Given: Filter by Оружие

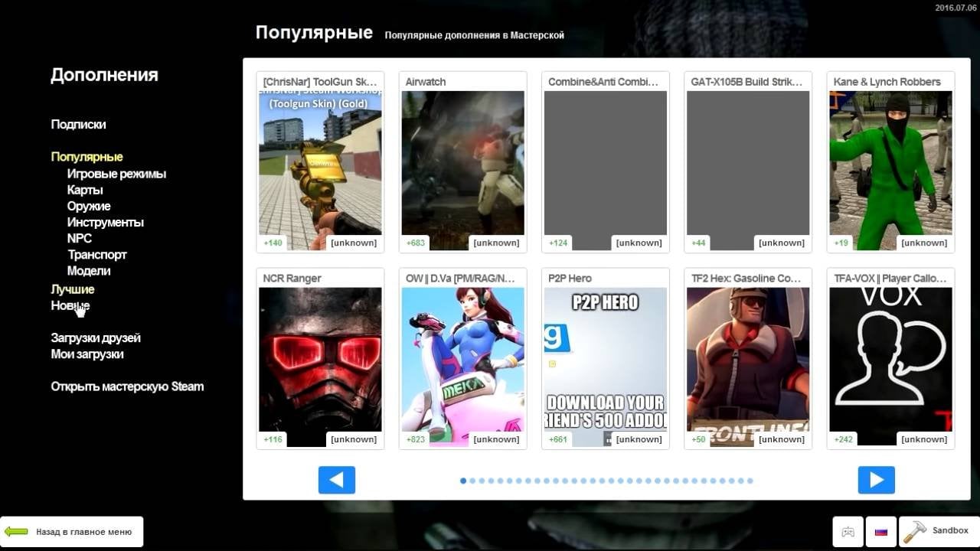Looking at the screenshot, I should pos(89,206).
